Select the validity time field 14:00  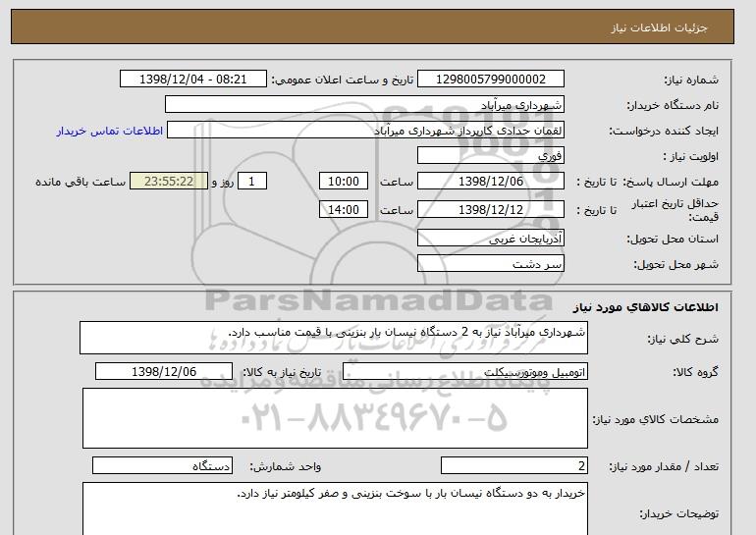(x=344, y=210)
